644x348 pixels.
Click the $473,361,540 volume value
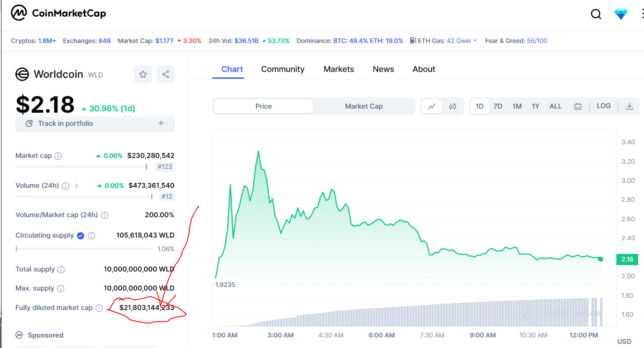(151, 186)
